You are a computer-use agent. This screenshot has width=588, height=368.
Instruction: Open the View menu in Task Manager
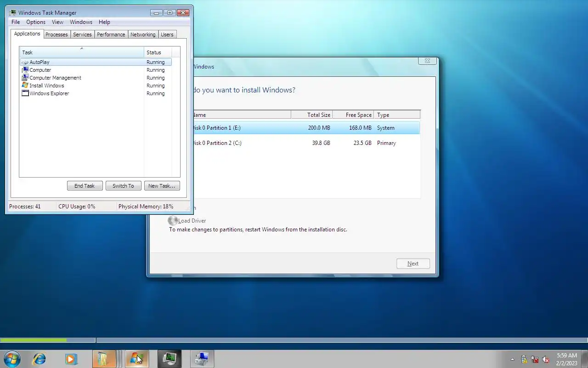pos(57,22)
